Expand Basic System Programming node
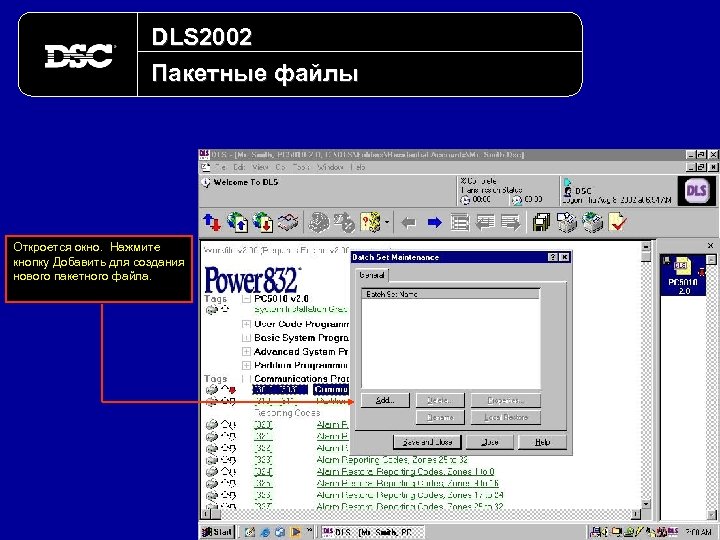 click(x=247, y=338)
